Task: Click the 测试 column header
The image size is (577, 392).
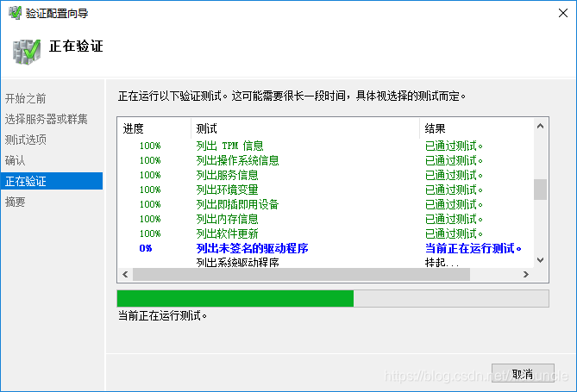Action: [x=305, y=128]
